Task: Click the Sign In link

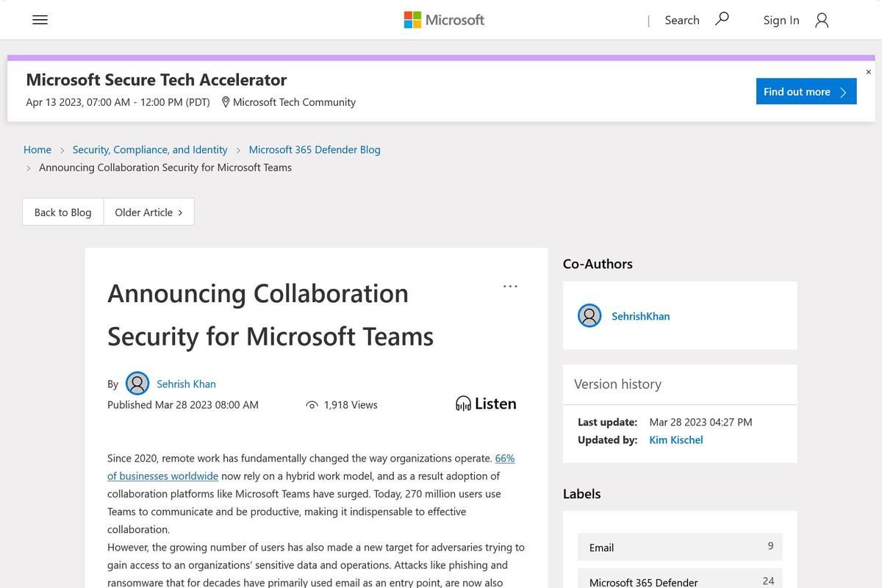Action: [781, 20]
